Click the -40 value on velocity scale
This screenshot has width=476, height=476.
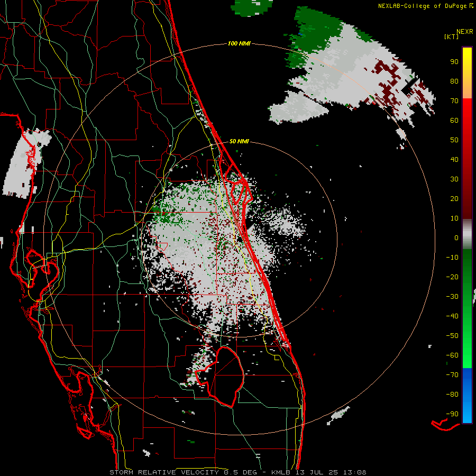[x=452, y=316]
